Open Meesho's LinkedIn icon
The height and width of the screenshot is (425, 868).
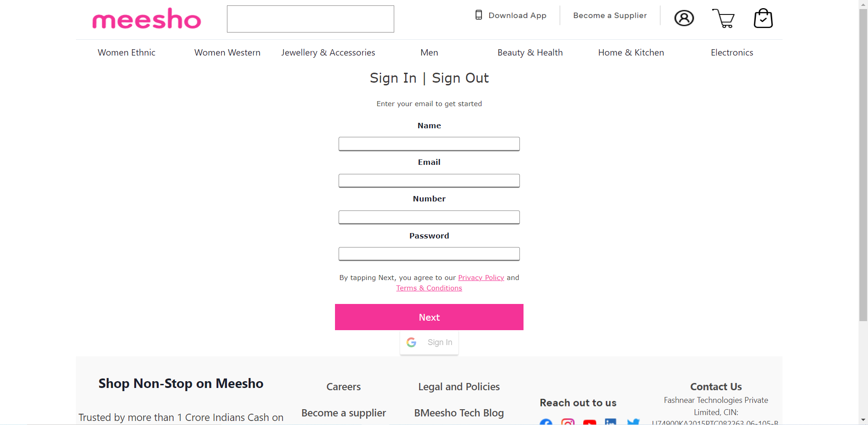click(611, 422)
